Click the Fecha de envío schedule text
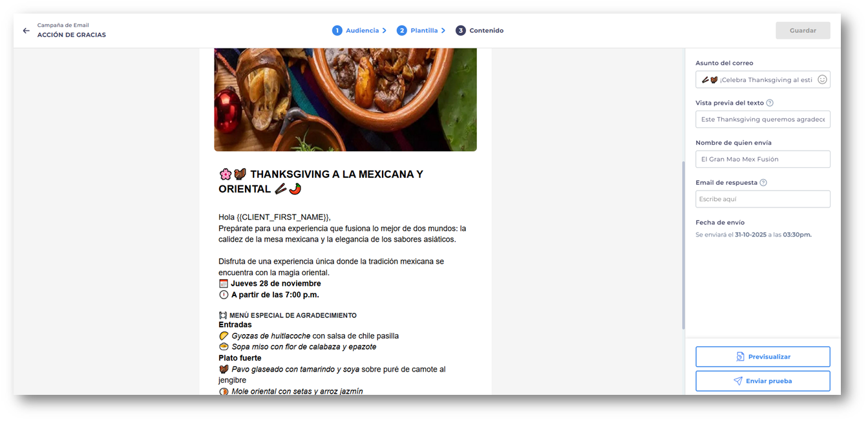868x422 pixels. [x=754, y=235]
